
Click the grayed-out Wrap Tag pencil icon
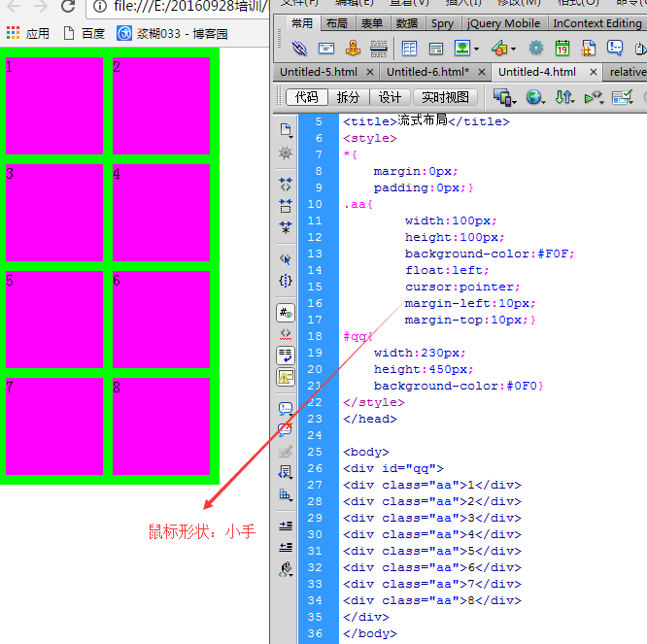coord(285,452)
